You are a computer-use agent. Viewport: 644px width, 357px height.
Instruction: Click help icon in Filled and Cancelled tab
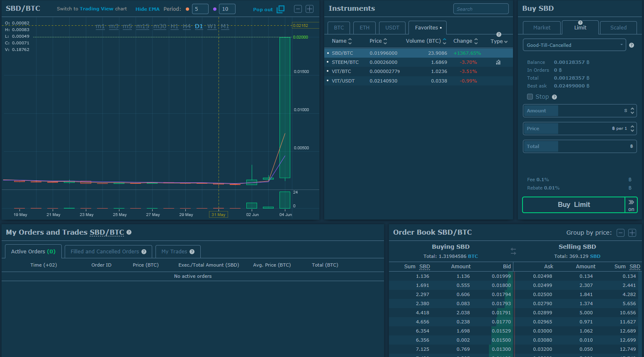144,252
